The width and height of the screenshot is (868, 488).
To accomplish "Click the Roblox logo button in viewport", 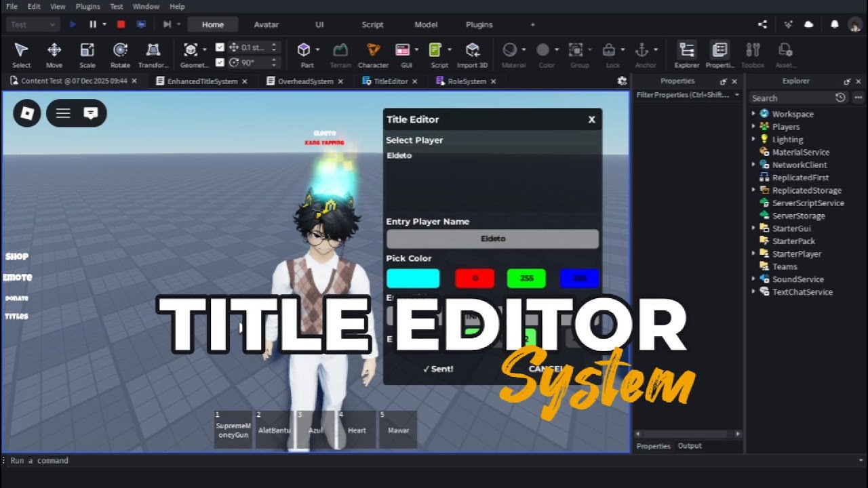I will point(27,113).
